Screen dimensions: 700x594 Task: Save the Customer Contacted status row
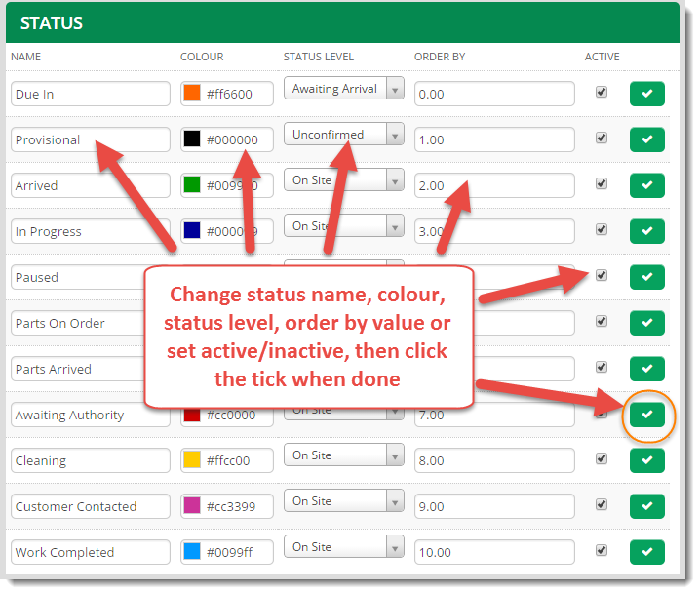(x=647, y=506)
